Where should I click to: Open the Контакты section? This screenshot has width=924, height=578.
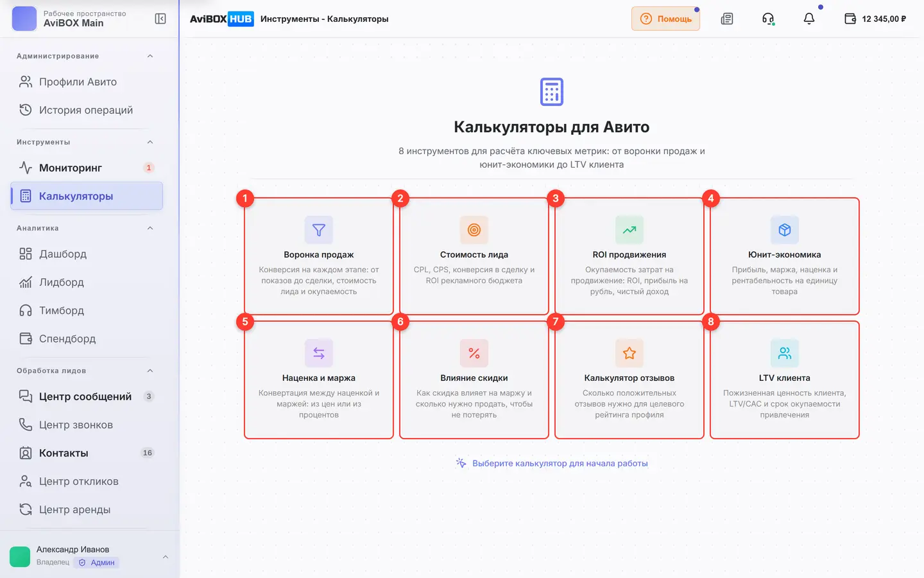click(x=87, y=453)
